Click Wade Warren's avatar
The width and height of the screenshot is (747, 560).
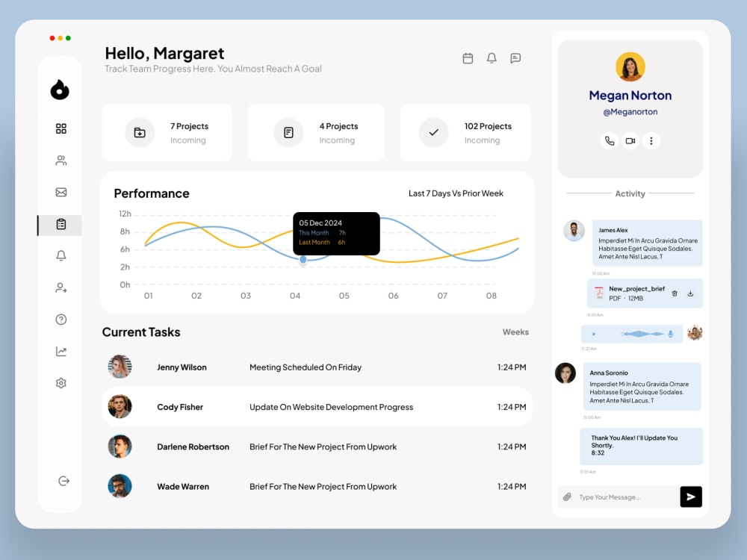(120, 486)
